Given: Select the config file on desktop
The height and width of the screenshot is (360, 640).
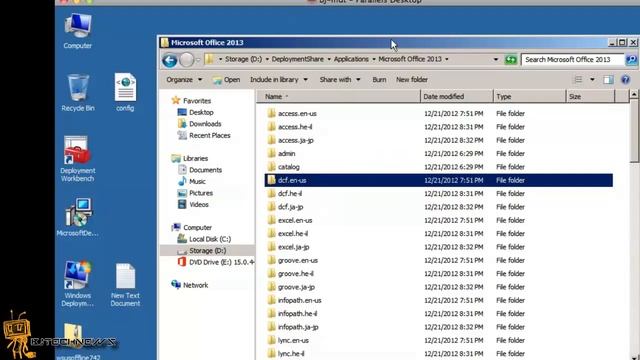Looking at the screenshot, I should (x=125, y=92).
